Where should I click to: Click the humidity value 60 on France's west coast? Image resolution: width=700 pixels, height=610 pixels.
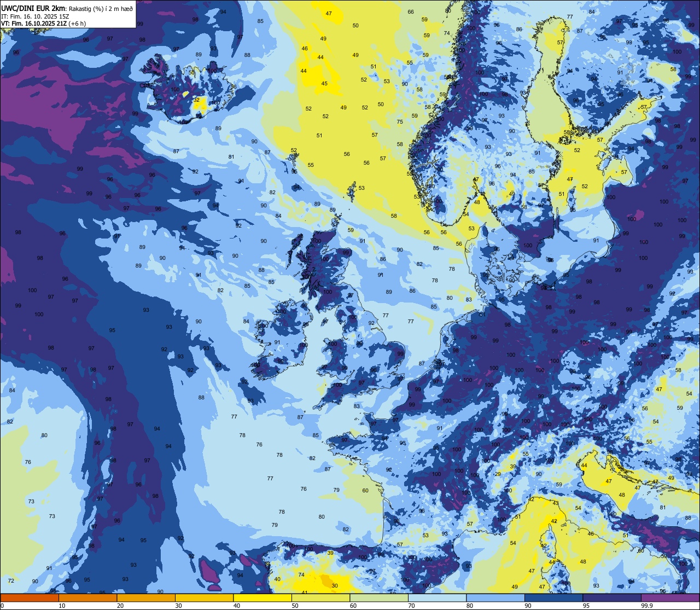(x=365, y=490)
